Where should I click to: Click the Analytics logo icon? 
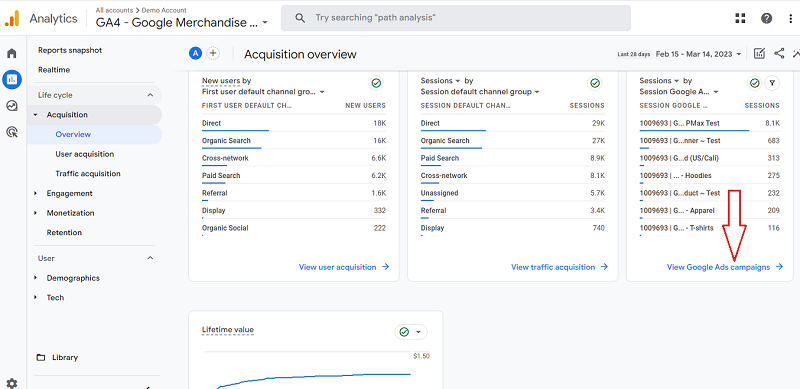[x=12, y=18]
